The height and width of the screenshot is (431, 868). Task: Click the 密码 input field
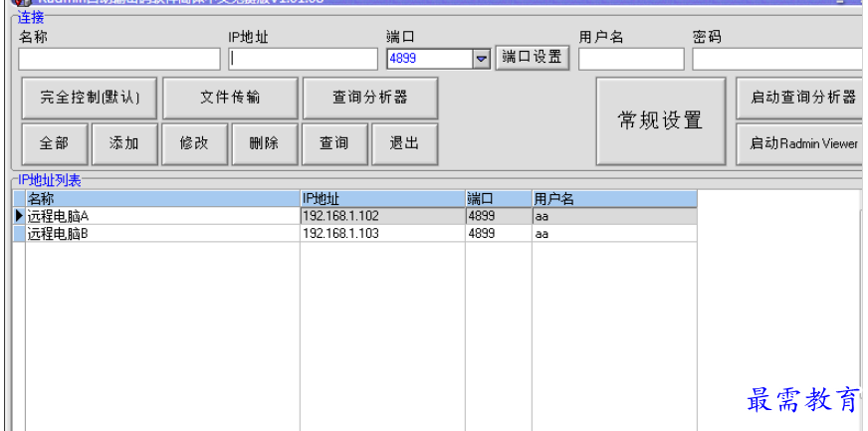[x=779, y=59]
